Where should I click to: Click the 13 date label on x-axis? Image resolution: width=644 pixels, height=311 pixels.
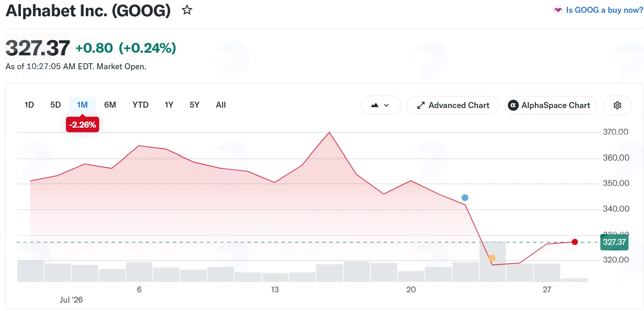click(x=275, y=290)
